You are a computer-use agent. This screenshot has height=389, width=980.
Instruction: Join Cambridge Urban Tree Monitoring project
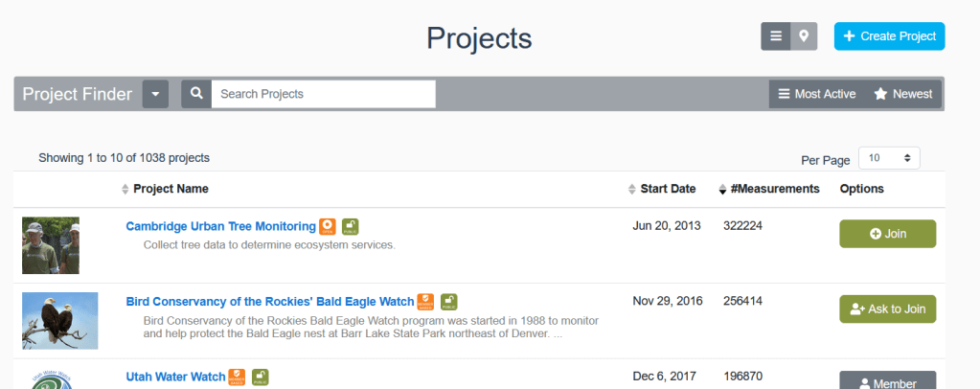tap(887, 234)
